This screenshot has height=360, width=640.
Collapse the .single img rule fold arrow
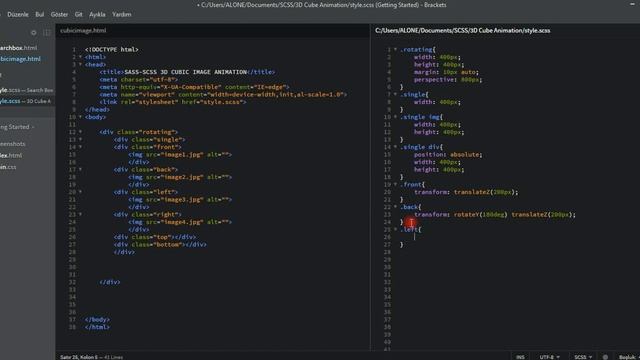395,117
